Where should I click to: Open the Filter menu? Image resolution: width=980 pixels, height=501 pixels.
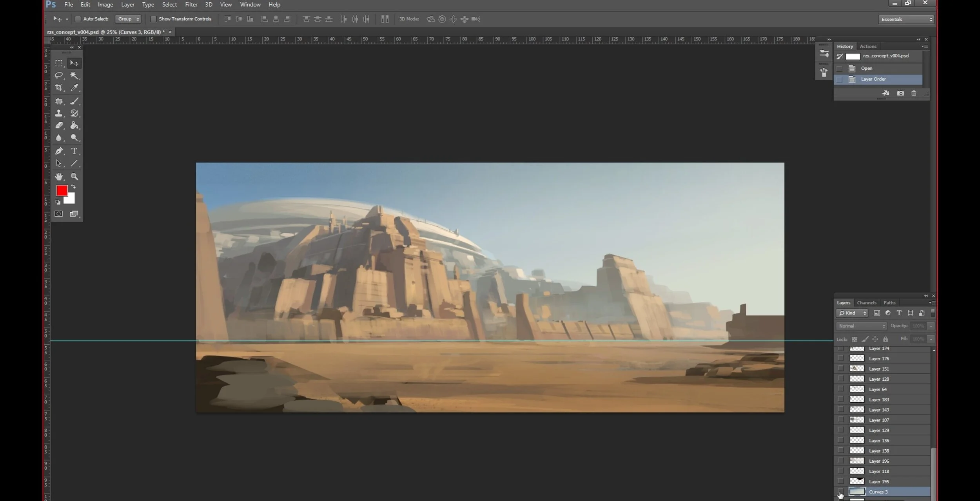coord(191,5)
